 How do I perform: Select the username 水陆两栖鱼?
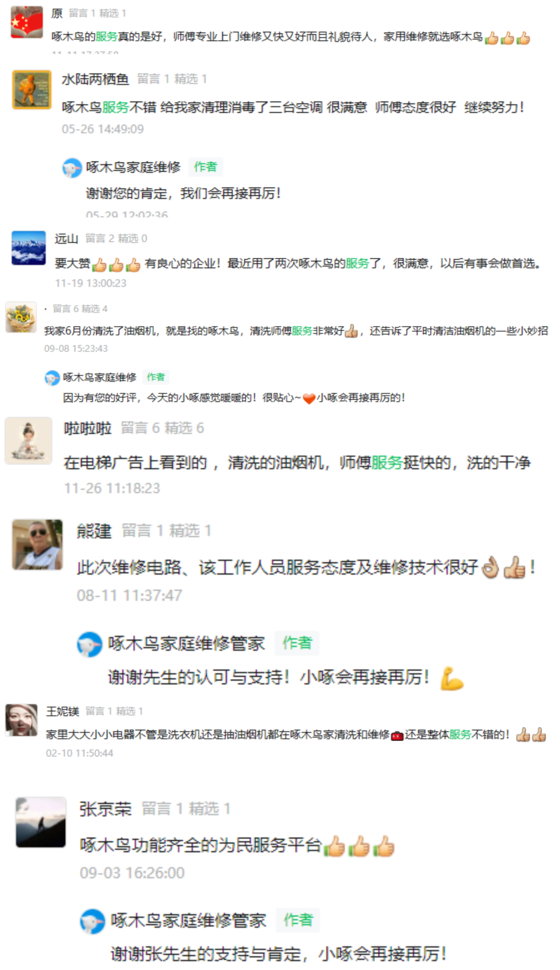click(x=95, y=79)
